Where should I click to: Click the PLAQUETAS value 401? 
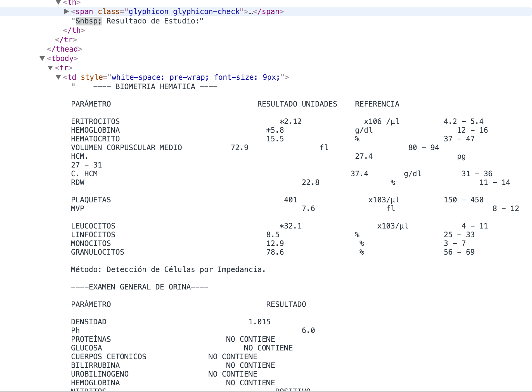pos(290,200)
